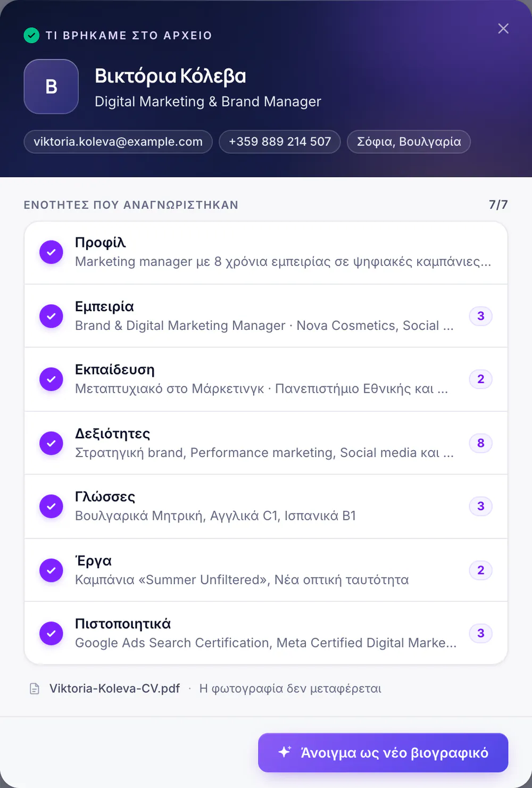
Task: Toggle the check mark for Εκπαίδευση section
Action: tap(51, 379)
